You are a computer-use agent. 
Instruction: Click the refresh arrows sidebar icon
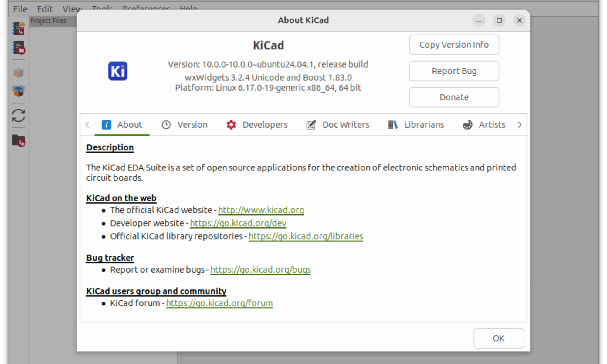(19, 116)
